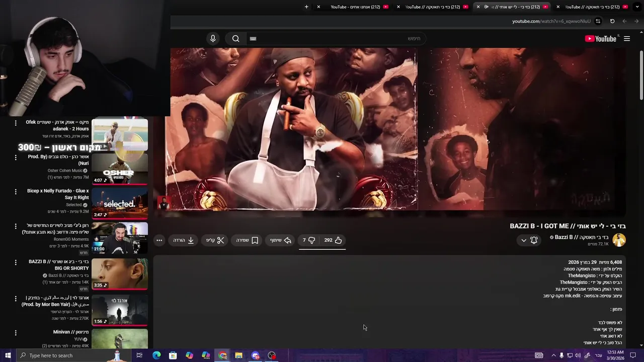Image resolution: width=644 pixels, height=362 pixels.
Task: Open the Clip scissors button
Action: click(x=215, y=240)
